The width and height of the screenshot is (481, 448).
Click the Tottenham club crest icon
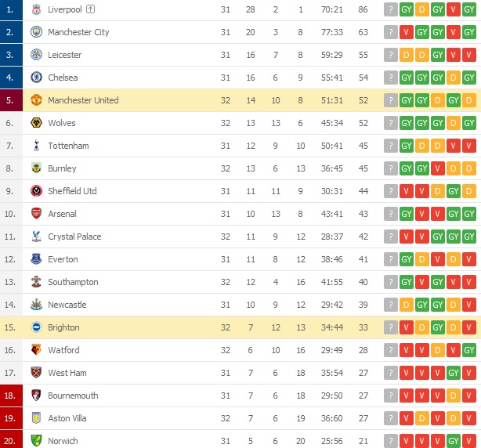36,146
